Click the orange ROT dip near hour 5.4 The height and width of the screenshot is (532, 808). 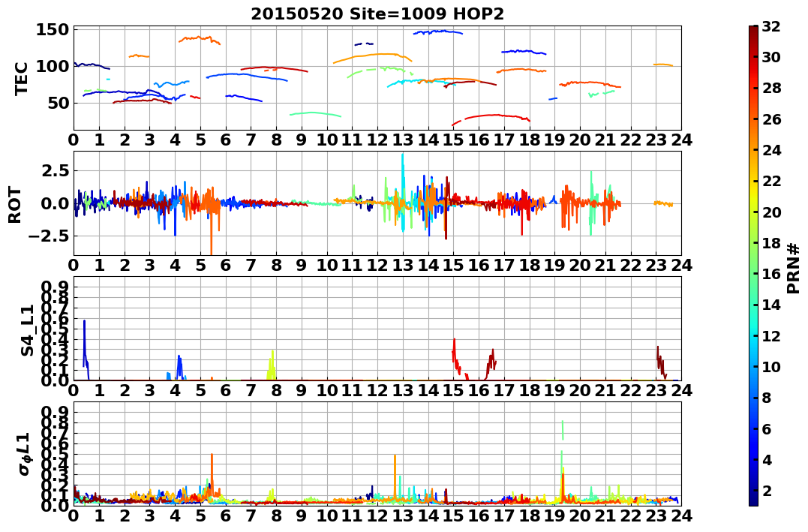212,232
